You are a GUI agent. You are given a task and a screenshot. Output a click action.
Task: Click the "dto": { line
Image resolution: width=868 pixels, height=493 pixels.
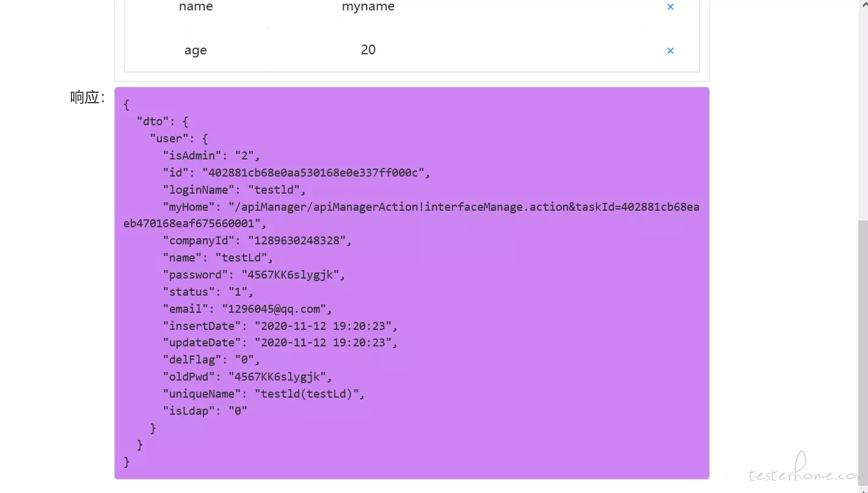click(162, 122)
